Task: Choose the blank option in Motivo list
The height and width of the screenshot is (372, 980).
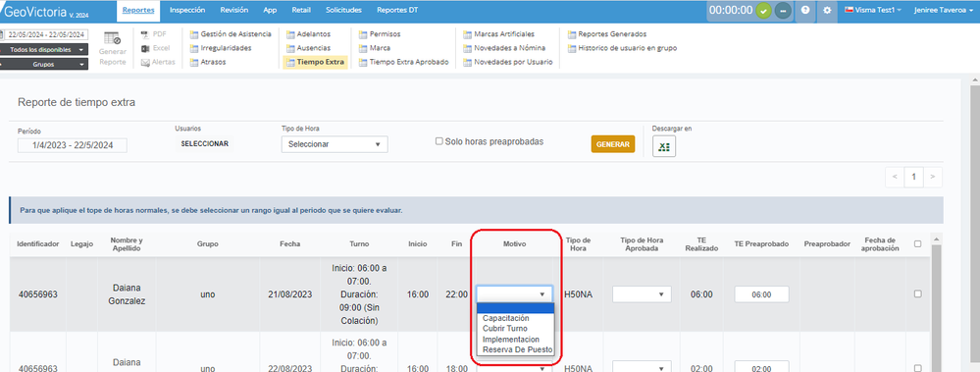Action: pyautogui.click(x=516, y=308)
